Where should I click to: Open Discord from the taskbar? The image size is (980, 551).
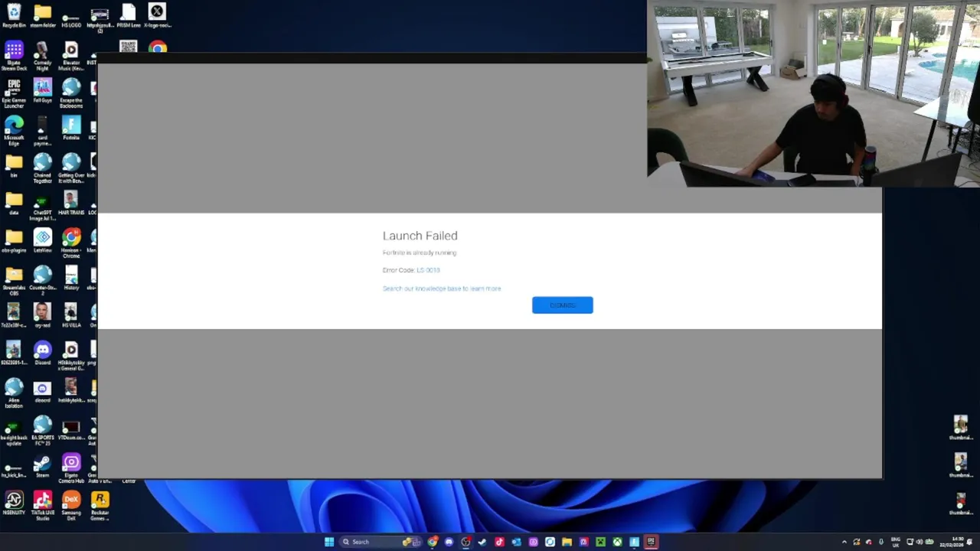[449, 542]
